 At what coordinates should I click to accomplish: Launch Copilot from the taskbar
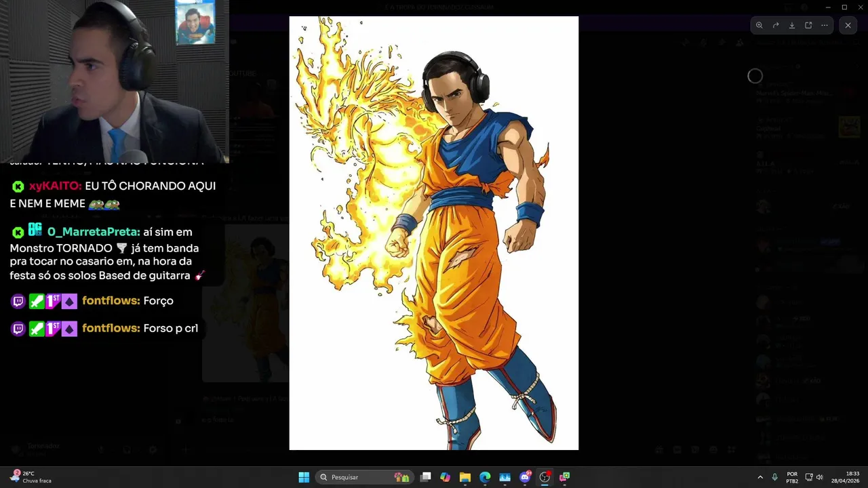coord(445,477)
